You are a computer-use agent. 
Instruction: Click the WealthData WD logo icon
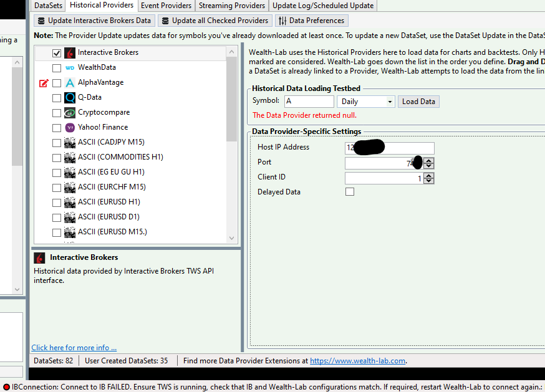70,68
